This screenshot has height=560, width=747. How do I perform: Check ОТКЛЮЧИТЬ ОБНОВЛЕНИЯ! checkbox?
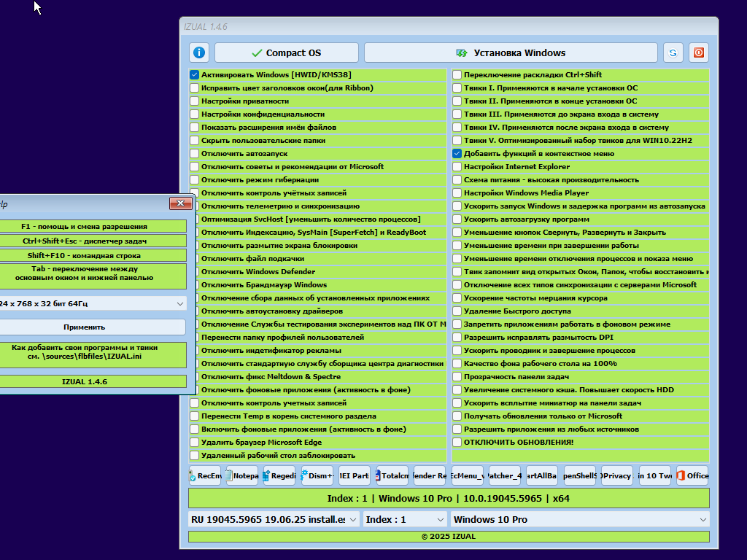[457, 443]
